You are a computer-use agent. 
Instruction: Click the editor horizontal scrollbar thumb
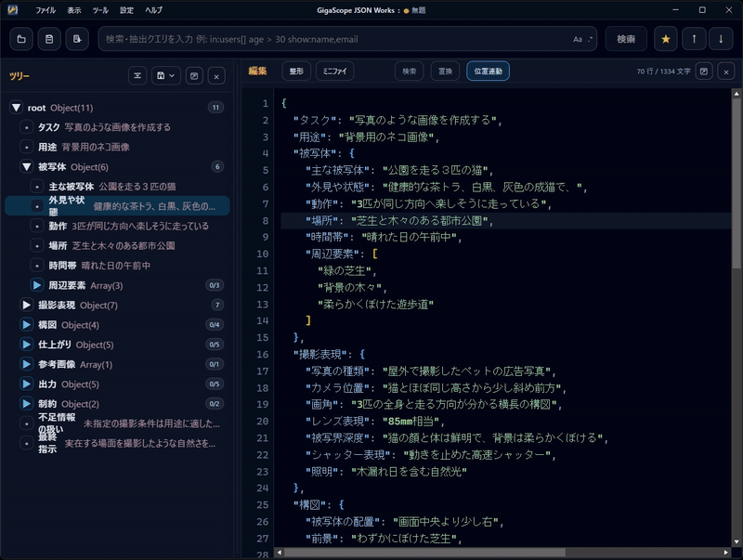click(x=424, y=553)
